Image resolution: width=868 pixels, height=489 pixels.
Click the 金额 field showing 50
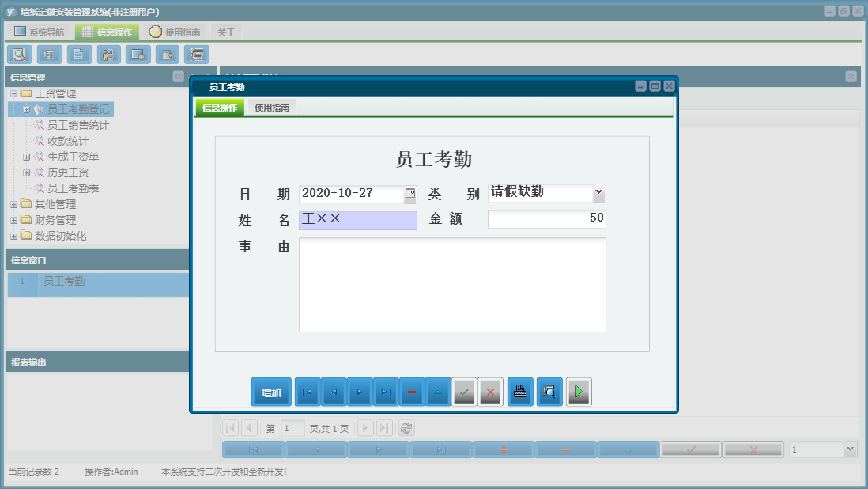click(547, 218)
